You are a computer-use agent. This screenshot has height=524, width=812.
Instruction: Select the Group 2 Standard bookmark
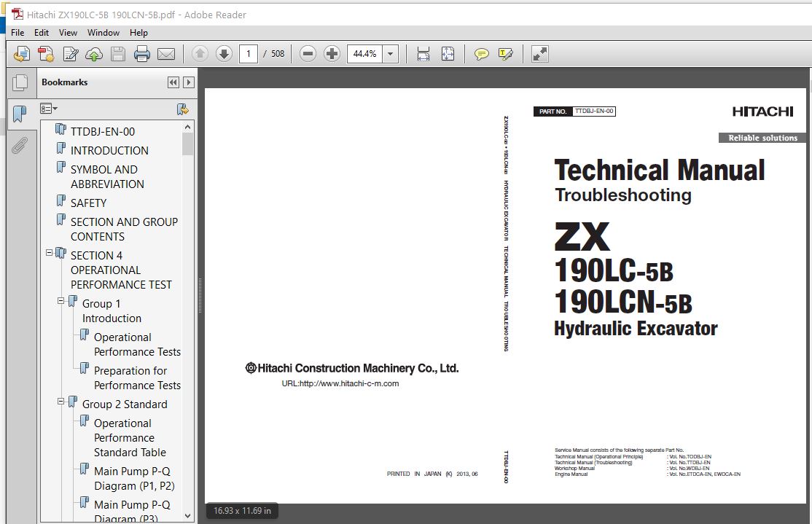[125, 404]
